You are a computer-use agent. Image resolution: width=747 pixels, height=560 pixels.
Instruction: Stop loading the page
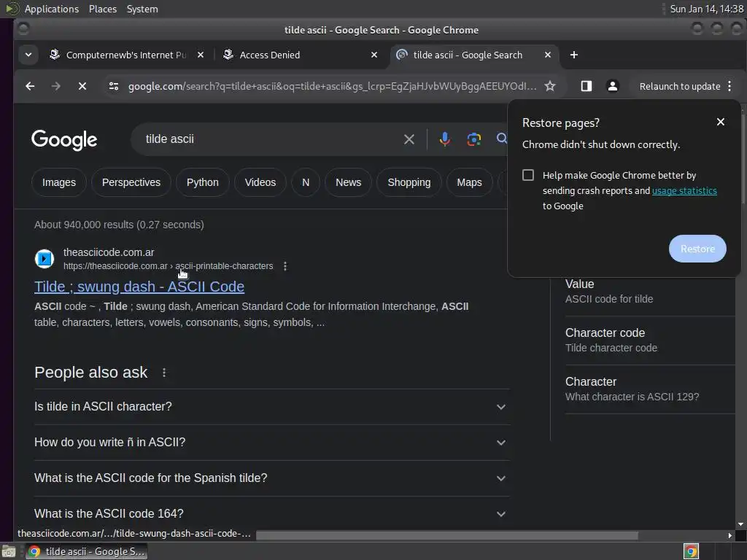point(82,86)
